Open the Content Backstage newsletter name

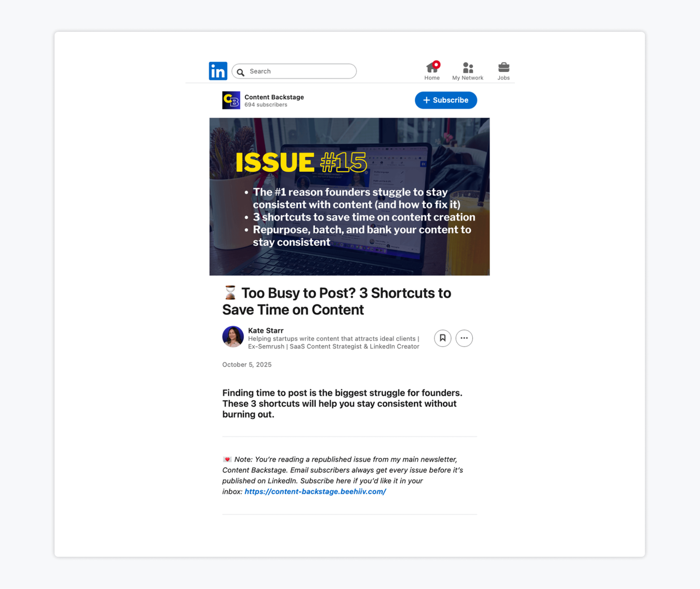274,97
